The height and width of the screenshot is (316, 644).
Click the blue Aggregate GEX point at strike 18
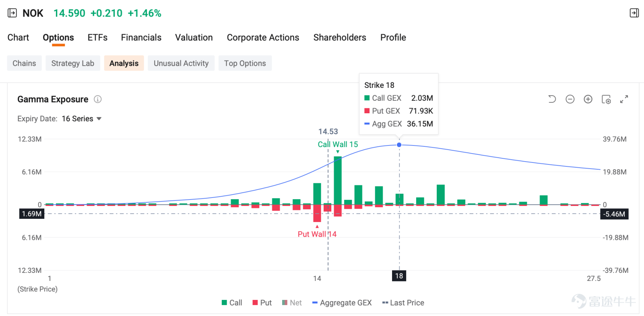[399, 145]
